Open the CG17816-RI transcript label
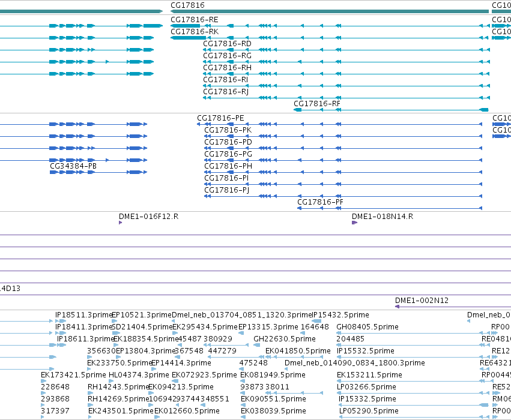 click(x=226, y=80)
